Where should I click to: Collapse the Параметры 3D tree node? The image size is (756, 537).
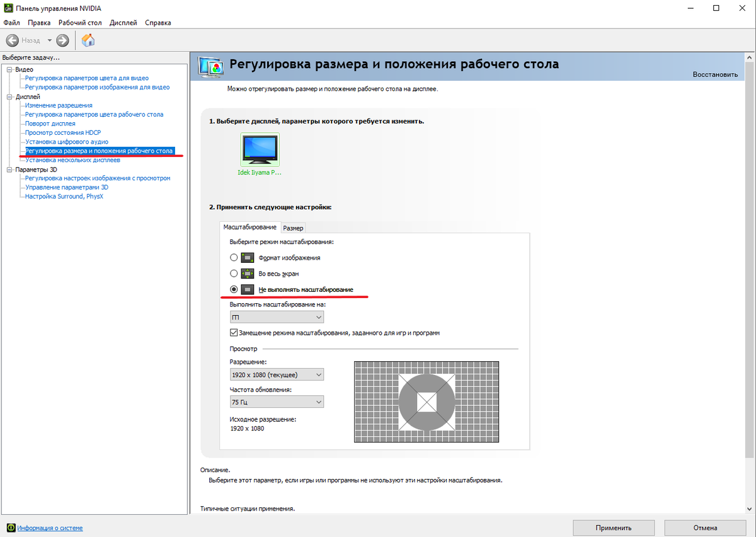9,170
